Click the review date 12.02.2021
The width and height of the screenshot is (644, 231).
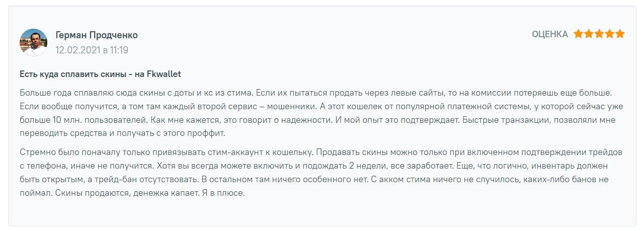pos(77,50)
